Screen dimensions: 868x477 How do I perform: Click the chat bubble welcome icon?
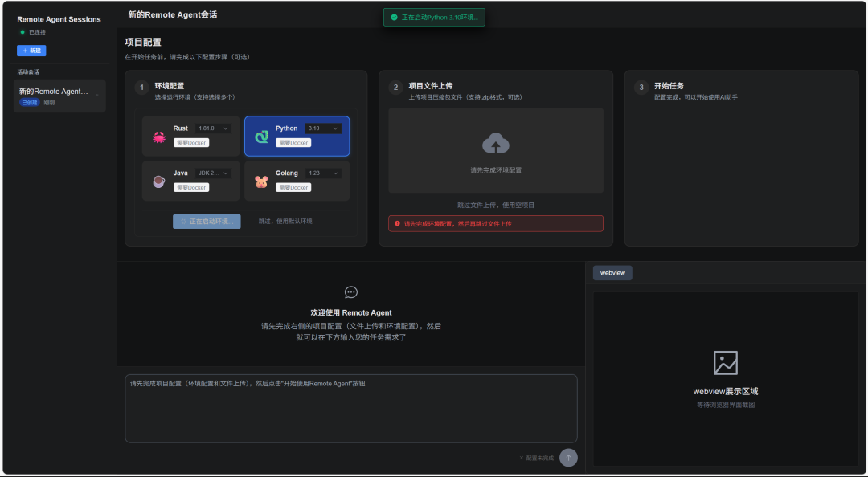tap(351, 292)
